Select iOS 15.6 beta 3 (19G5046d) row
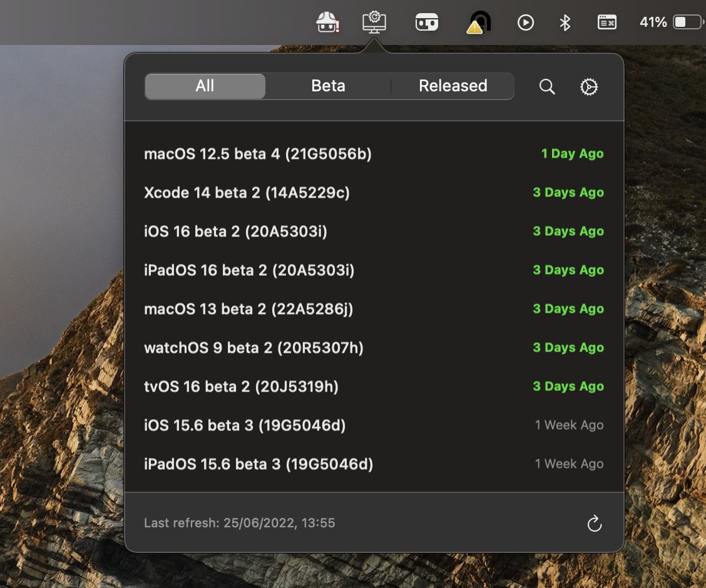 (374, 425)
